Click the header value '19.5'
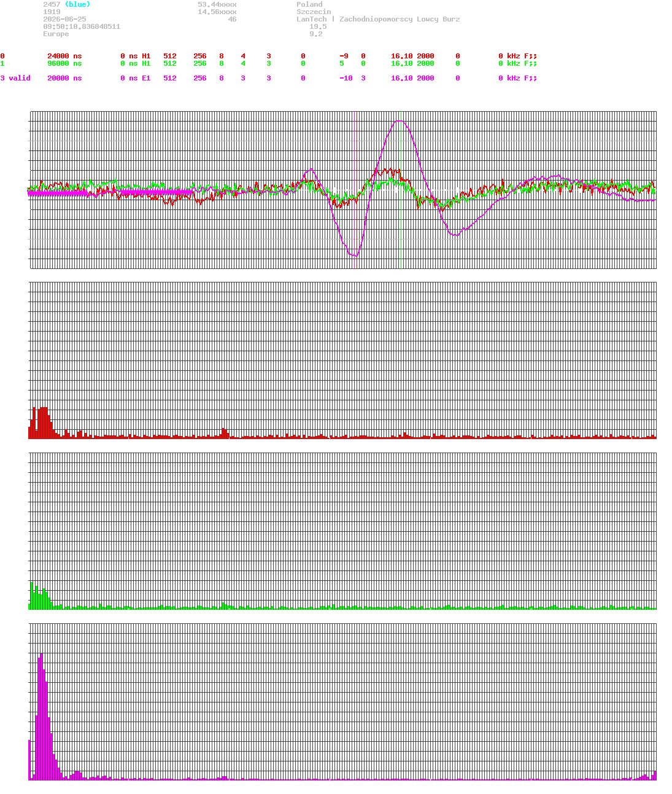 (318, 26)
